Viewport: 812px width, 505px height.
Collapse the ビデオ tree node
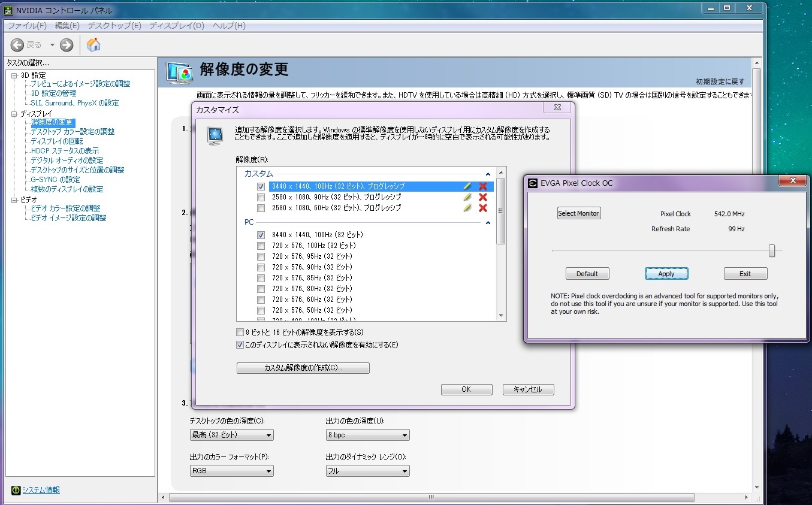tap(15, 200)
